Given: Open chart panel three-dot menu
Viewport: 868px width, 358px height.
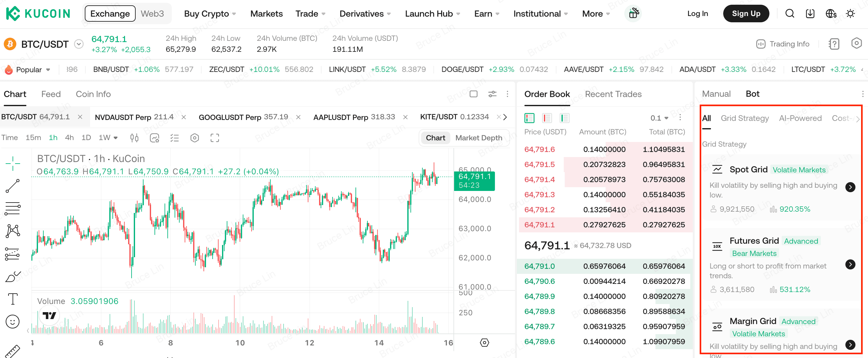Looking at the screenshot, I should pyautogui.click(x=507, y=94).
